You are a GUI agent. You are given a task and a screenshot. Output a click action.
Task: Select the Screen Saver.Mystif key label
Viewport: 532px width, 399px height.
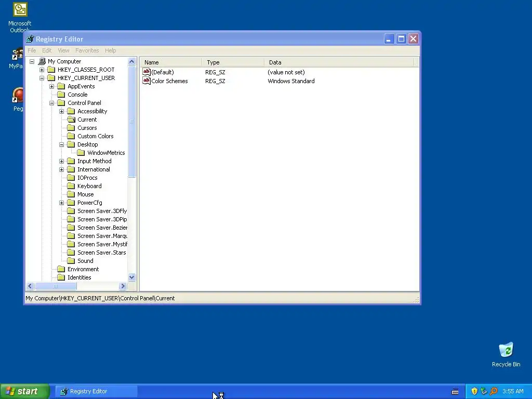pyautogui.click(x=102, y=244)
